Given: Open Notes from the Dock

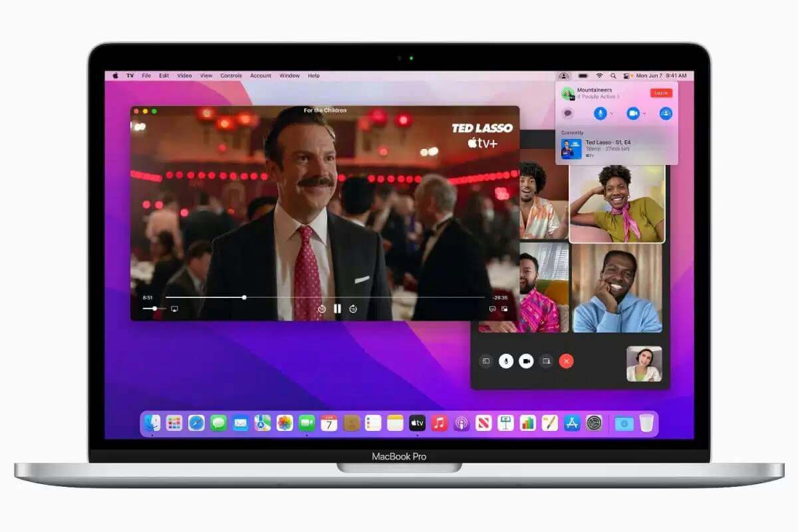Looking at the screenshot, I should (395, 422).
